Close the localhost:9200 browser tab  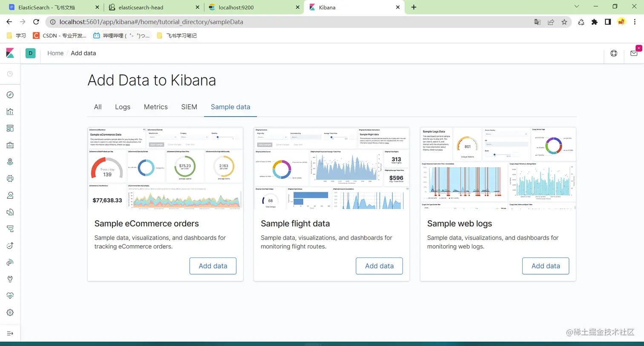298,7
